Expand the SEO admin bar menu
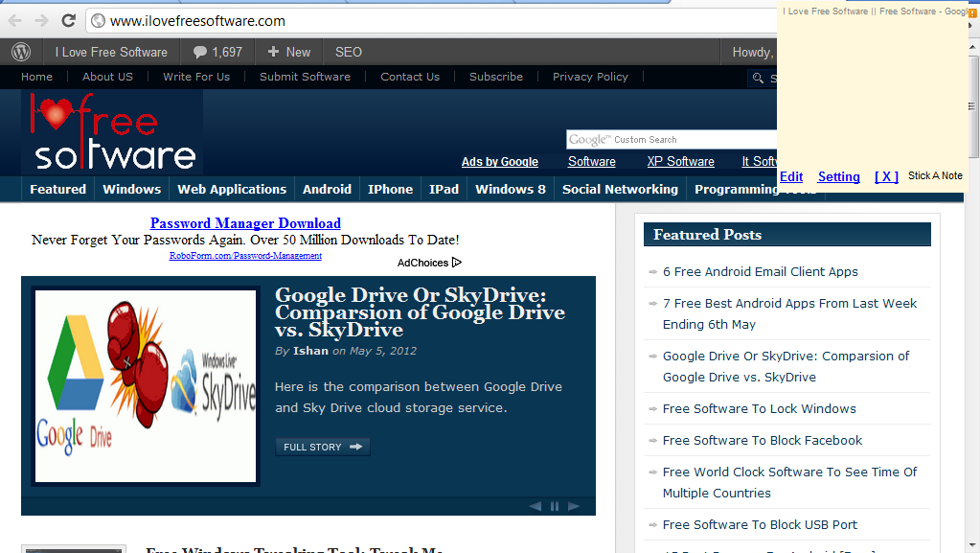This screenshot has width=980, height=553. 347,52
